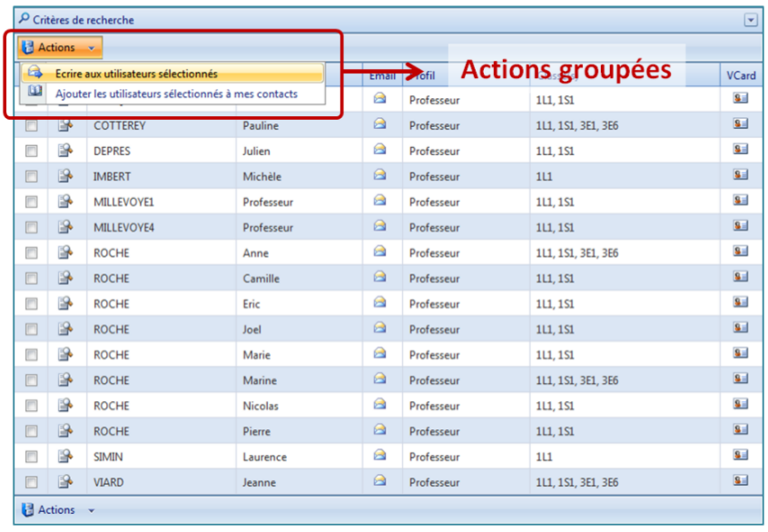Tick the checkbox for COTTEREY Pauline
768x532 pixels.
tap(32, 126)
